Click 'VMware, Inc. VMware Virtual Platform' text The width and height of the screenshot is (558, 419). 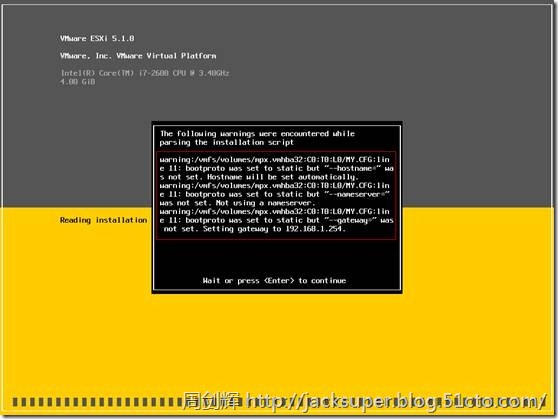(138, 56)
